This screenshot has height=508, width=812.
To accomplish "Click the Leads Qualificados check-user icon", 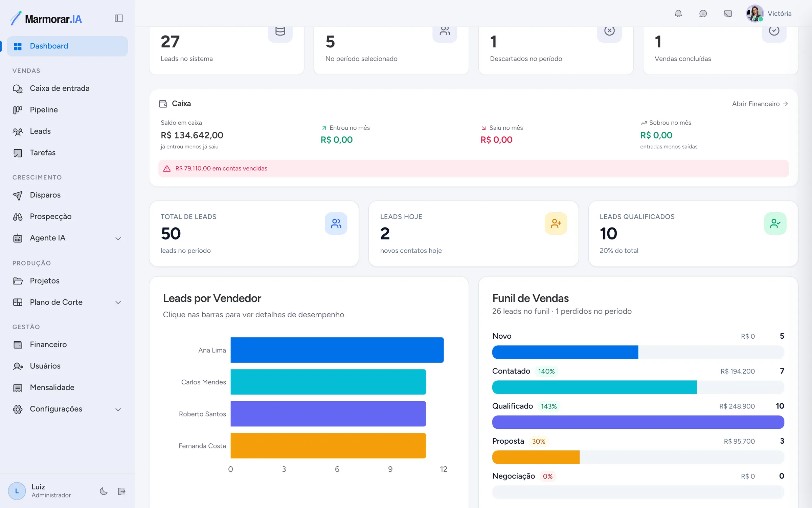I will tap(775, 224).
